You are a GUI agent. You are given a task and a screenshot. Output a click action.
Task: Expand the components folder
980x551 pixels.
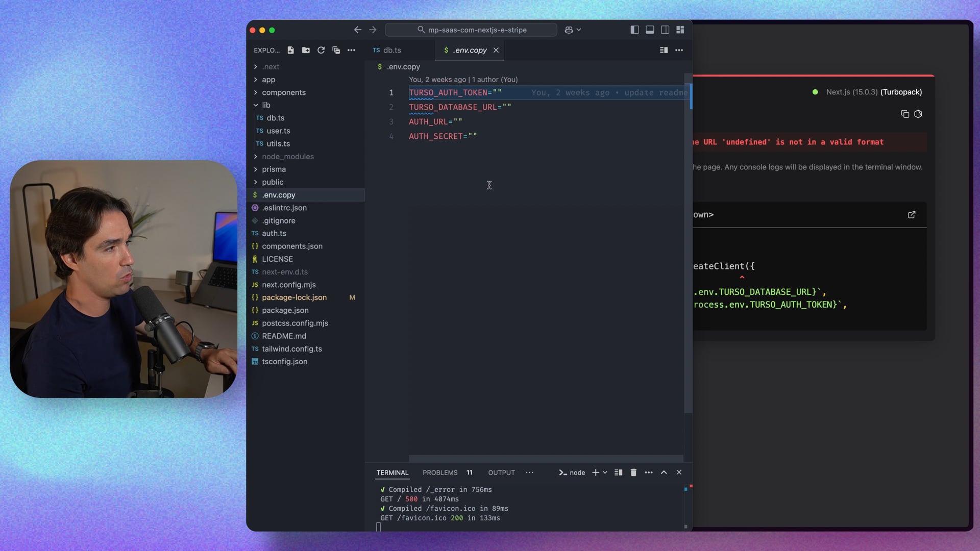[x=283, y=92]
